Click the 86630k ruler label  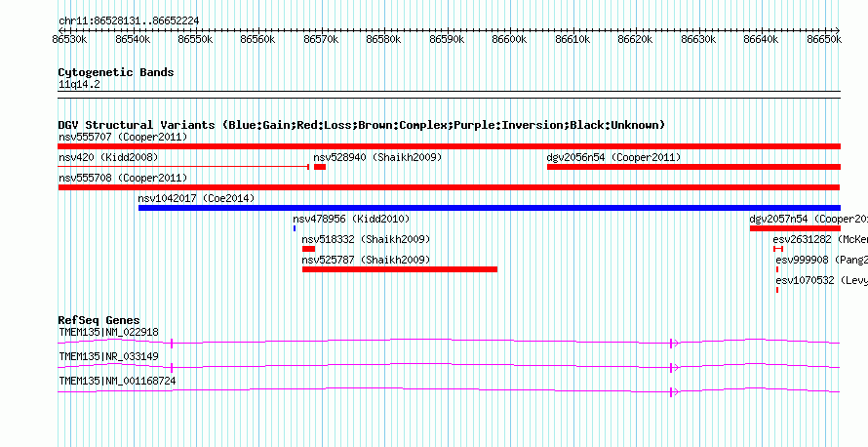point(698,40)
